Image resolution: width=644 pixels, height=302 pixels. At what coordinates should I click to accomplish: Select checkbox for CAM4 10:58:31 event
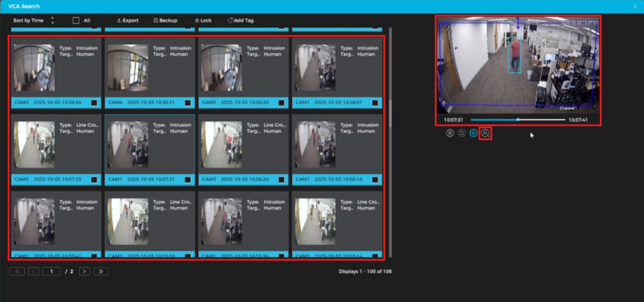(188, 103)
